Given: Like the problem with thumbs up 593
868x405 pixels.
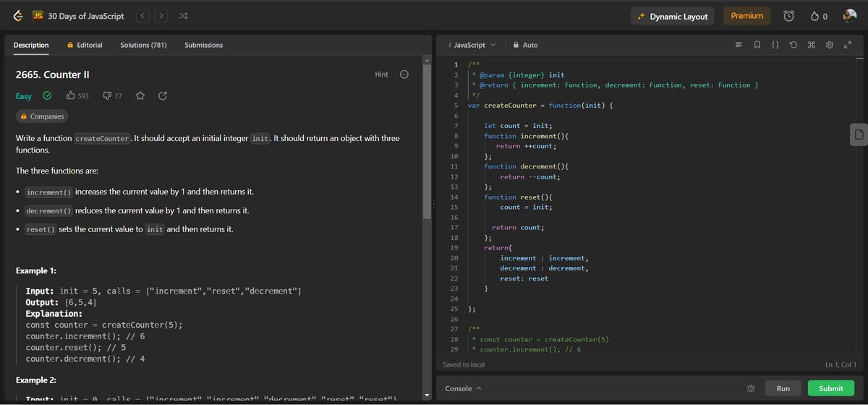Looking at the screenshot, I should (77, 95).
